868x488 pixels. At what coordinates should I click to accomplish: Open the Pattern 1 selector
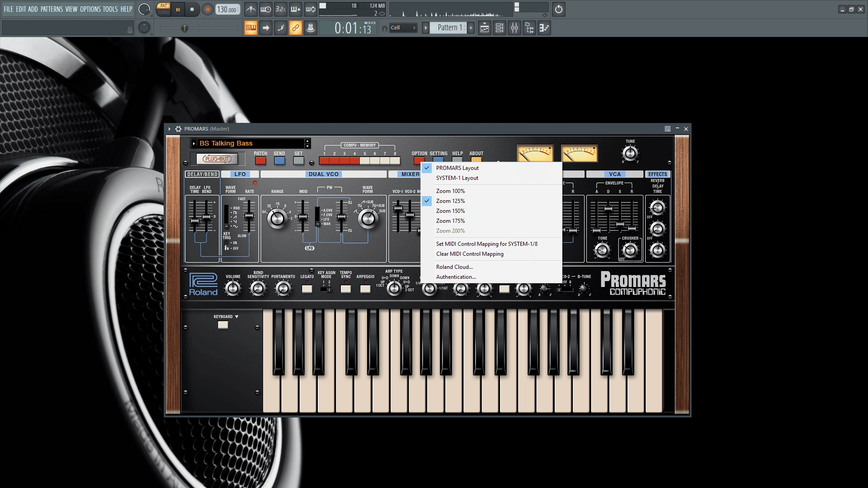(x=448, y=28)
